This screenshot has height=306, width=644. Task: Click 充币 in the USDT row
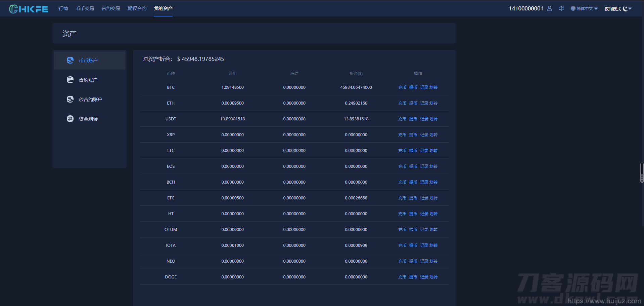coord(402,119)
